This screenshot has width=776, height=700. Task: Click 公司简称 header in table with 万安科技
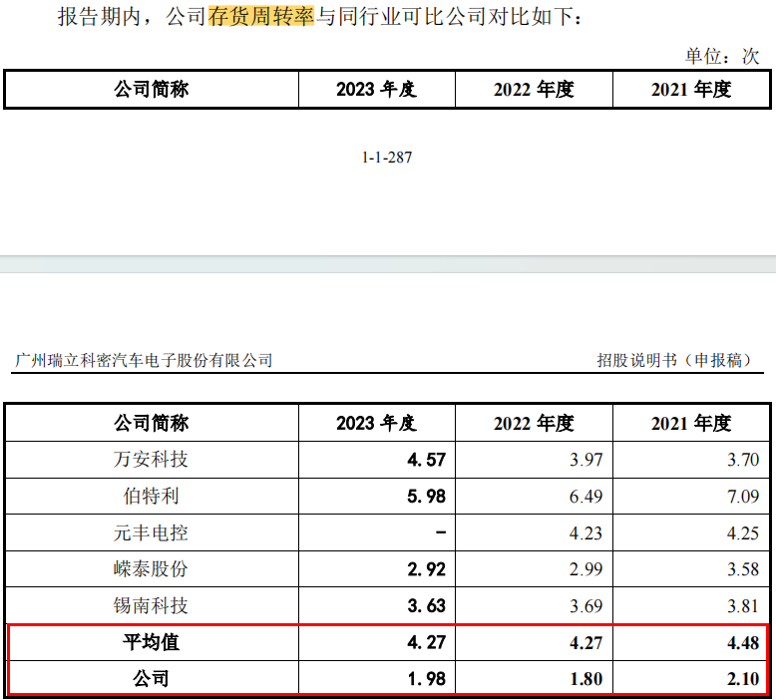pos(152,423)
